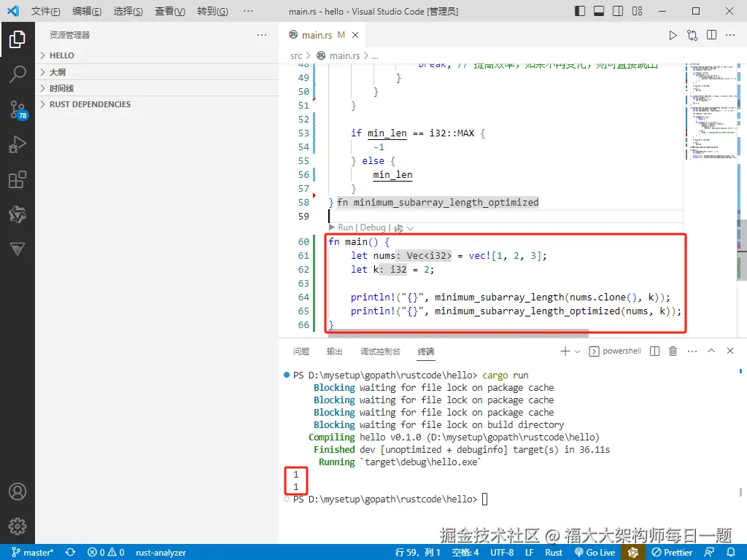Click LF line ending in status bar
The width and height of the screenshot is (747, 560).
(x=530, y=553)
